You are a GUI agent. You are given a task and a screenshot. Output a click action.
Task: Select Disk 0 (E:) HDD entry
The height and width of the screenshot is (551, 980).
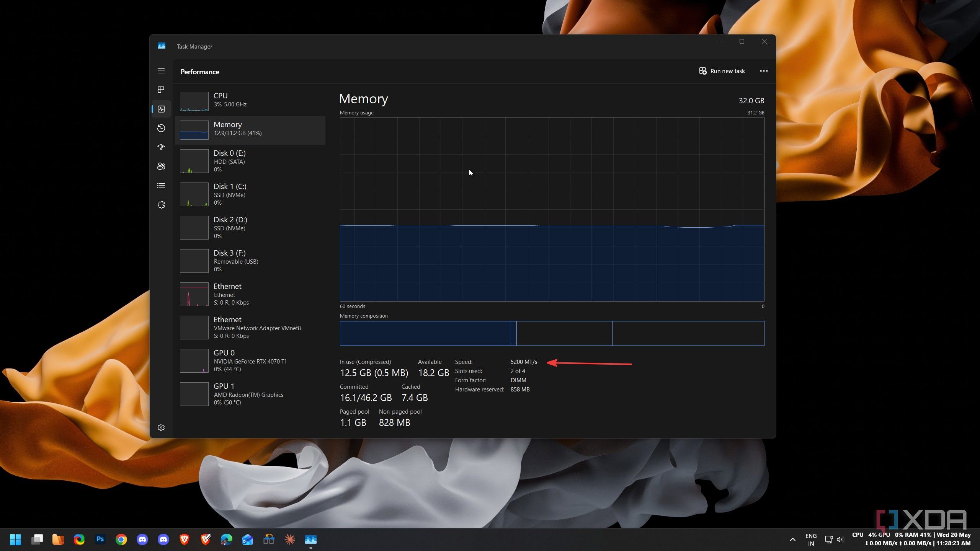250,161
